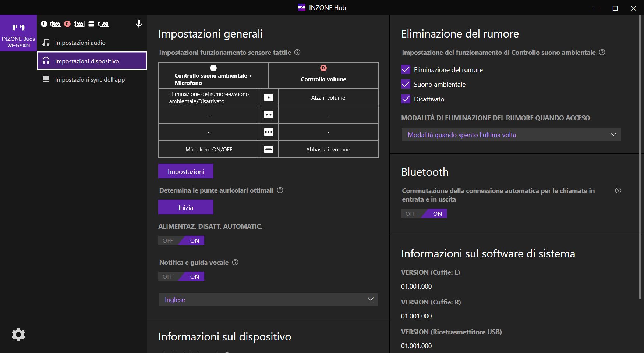Viewport: 644px width, 353px height.
Task: Show help for Controllo suono ambientale setting
Action: (x=602, y=52)
